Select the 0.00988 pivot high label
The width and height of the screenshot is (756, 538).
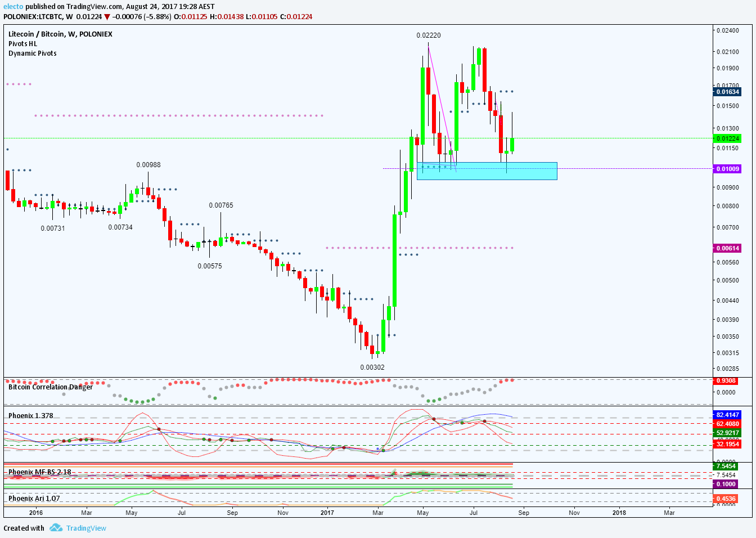pyautogui.click(x=148, y=165)
